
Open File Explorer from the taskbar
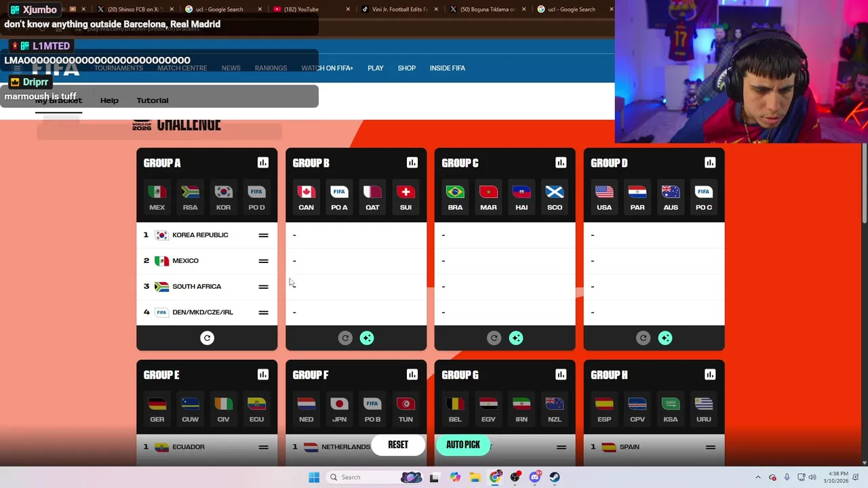[x=475, y=477]
